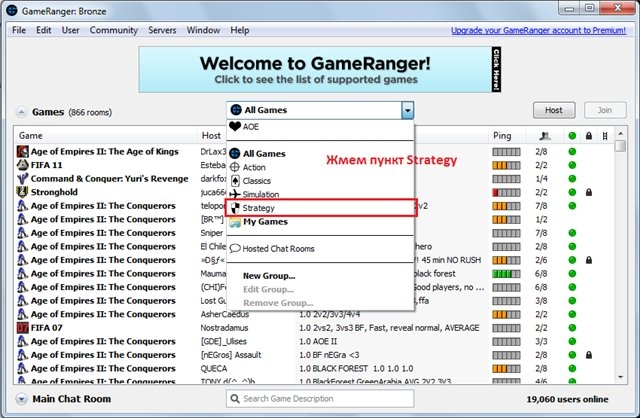Click the Classics spade card icon
The height and width of the screenshot is (418, 640).
coord(236,181)
